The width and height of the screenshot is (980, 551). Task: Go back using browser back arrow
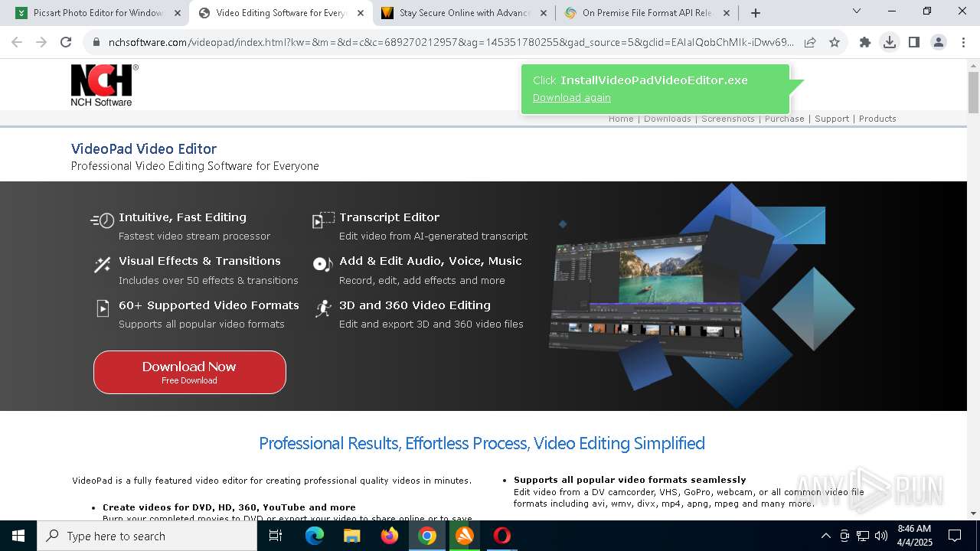[x=17, y=42]
